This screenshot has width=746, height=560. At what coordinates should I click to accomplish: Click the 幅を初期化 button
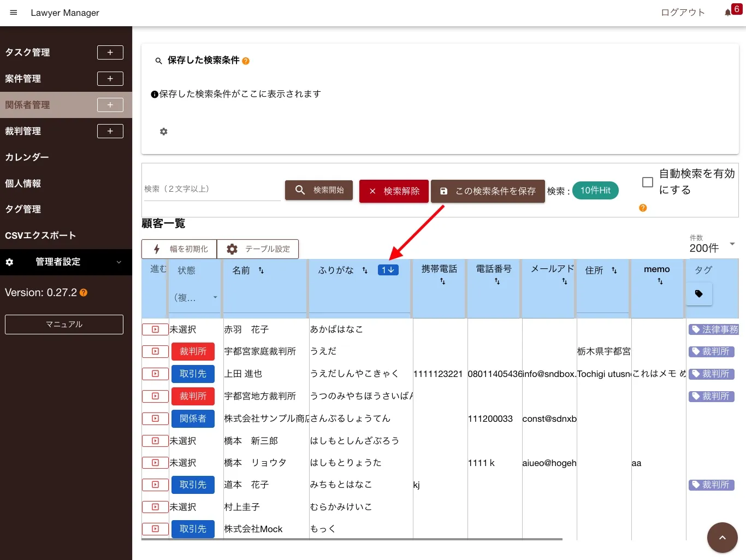(x=179, y=249)
